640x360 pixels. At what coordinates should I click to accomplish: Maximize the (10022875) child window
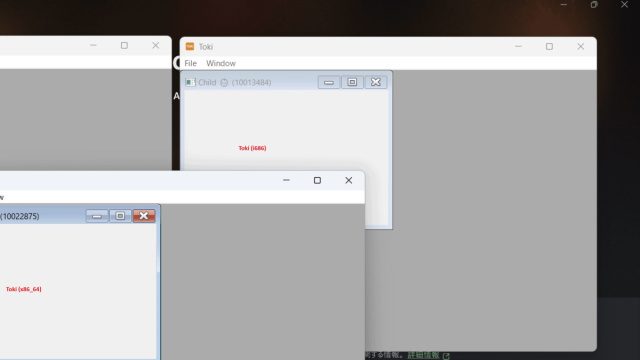point(120,216)
